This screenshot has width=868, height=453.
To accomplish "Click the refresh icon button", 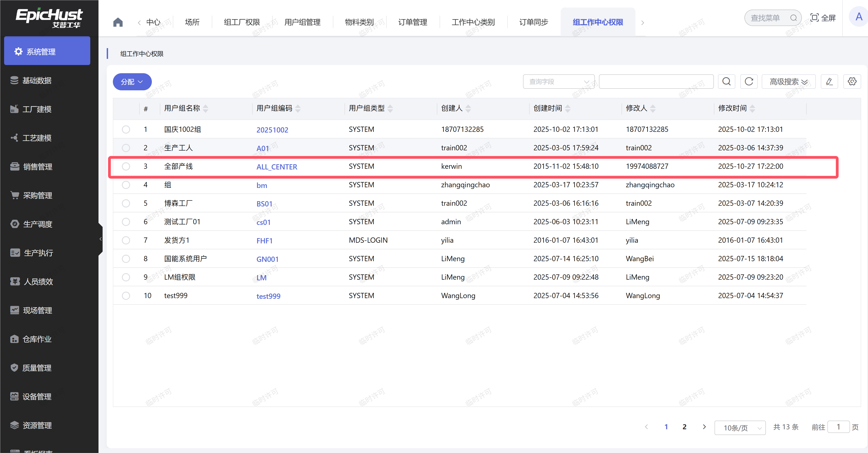I will click(749, 82).
